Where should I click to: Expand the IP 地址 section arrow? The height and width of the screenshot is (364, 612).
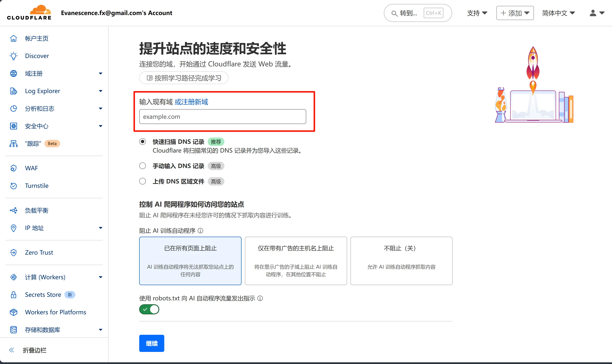click(x=101, y=228)
